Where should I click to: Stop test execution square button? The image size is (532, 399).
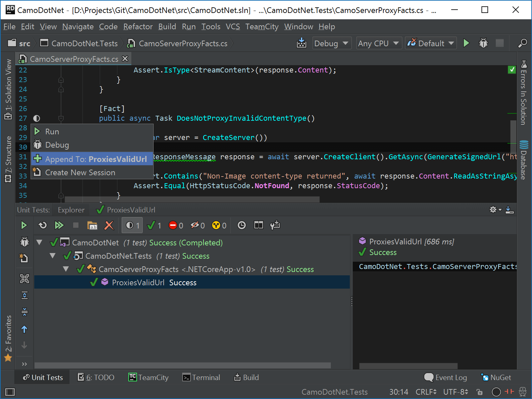click(x=76, y=225)
